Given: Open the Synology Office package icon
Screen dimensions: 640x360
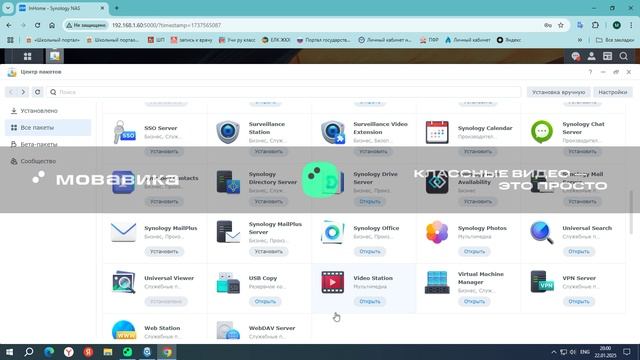Looking at the screenshot, I should [x=332, y=232].
